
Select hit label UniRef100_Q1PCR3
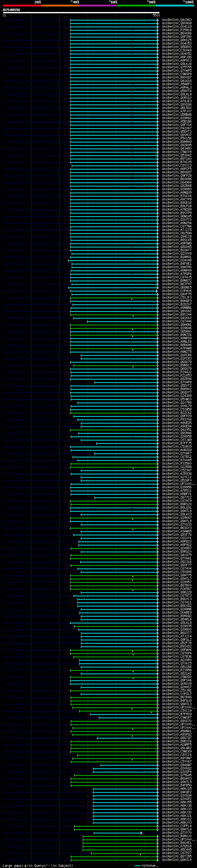177,358
